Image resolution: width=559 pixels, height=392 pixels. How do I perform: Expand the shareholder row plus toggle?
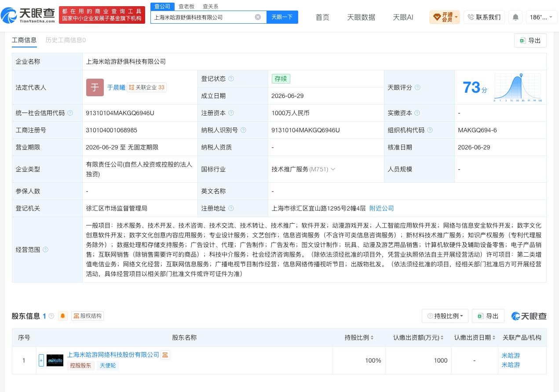pyautogui.click(x=41, y=360)
